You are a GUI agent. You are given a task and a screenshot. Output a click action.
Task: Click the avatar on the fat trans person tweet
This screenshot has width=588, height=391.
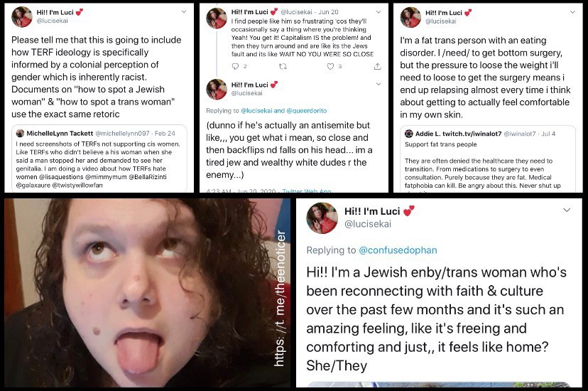410,17
